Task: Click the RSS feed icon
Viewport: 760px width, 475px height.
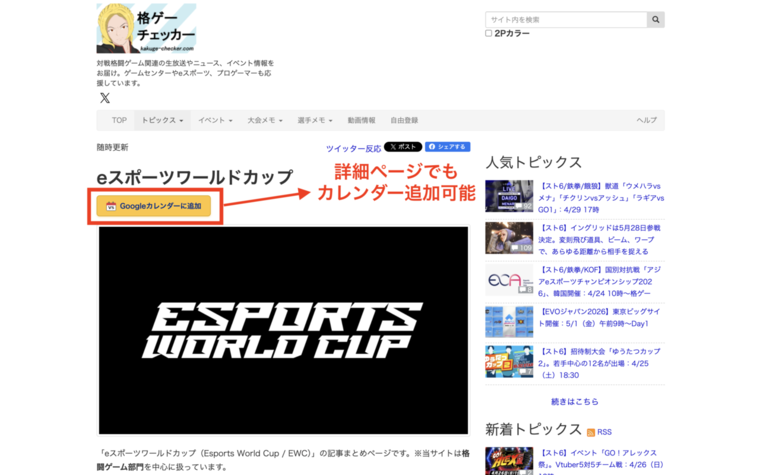Action: [591, 432]
